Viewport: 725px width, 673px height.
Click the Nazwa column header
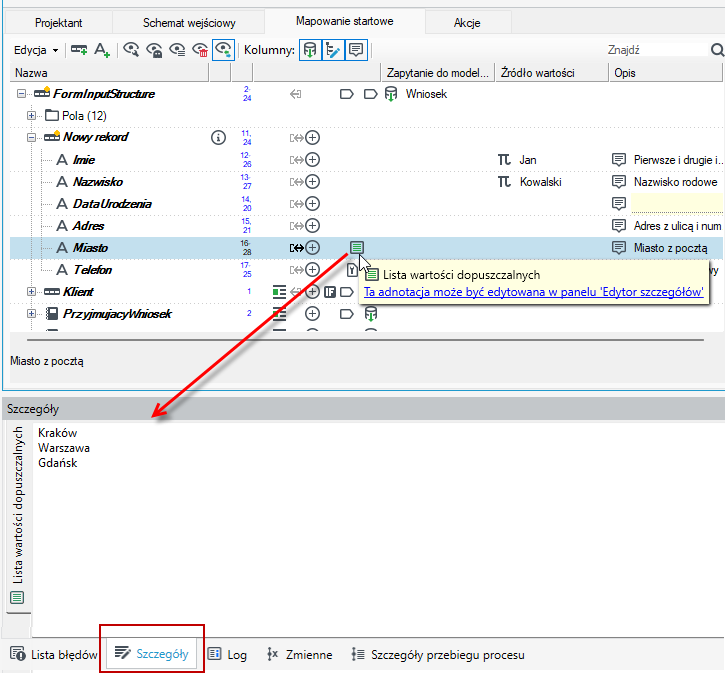click(109, 73)
